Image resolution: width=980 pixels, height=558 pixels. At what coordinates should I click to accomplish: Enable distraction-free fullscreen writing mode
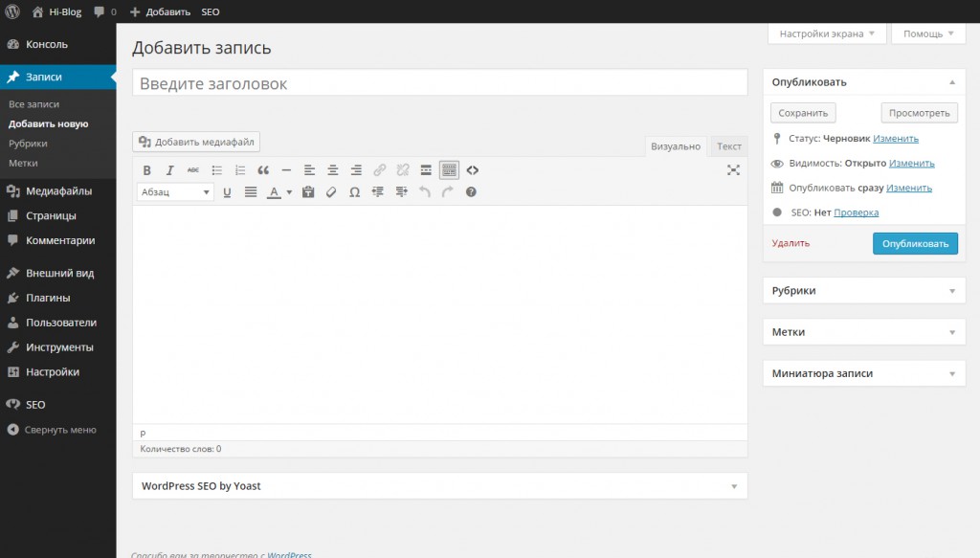click(733, 170)
